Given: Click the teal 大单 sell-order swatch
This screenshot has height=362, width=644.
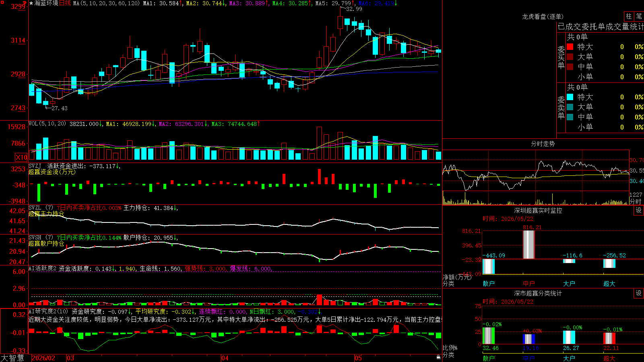Looking at the screenshot, I should point(570,107).
